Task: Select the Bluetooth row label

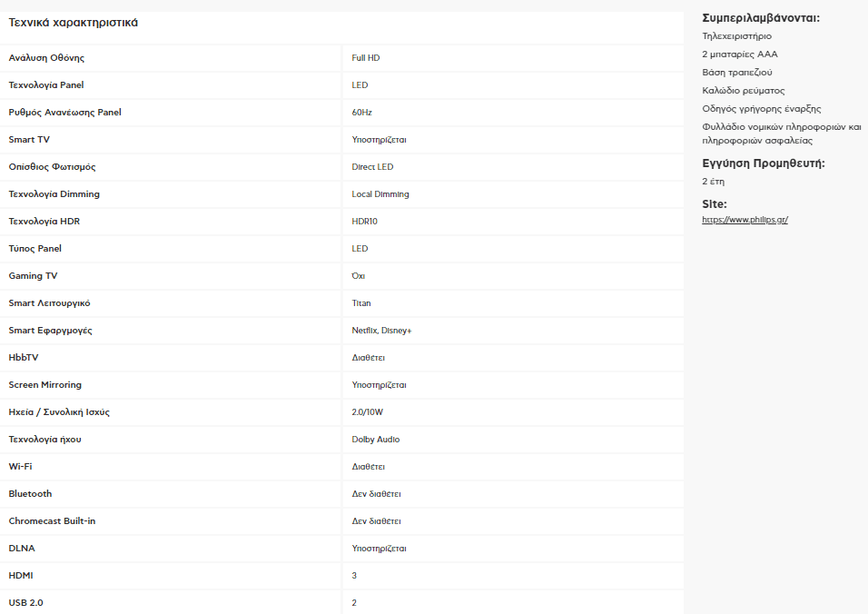Action: coord(30,494)
